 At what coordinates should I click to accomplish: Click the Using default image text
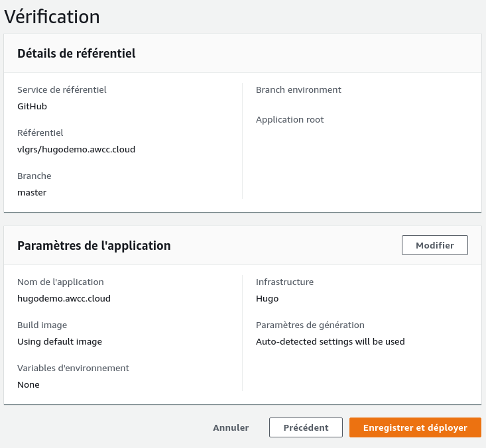[x=60, y=342]
